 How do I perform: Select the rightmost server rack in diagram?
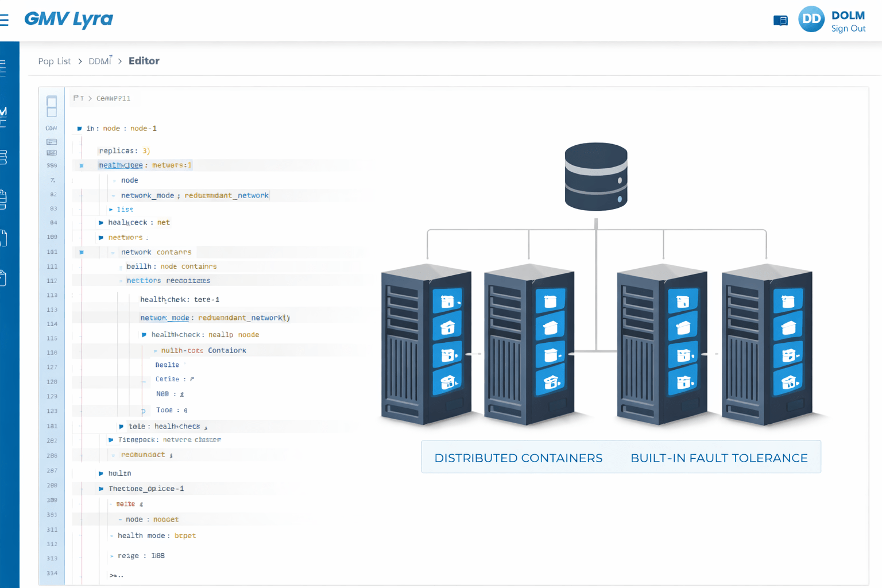pyautogui.click(x=767, y=345)
